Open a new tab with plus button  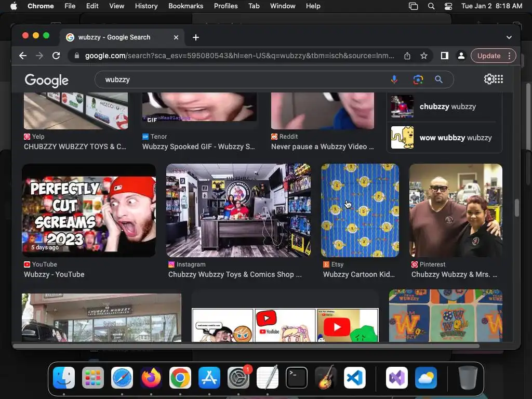(196, 37)
